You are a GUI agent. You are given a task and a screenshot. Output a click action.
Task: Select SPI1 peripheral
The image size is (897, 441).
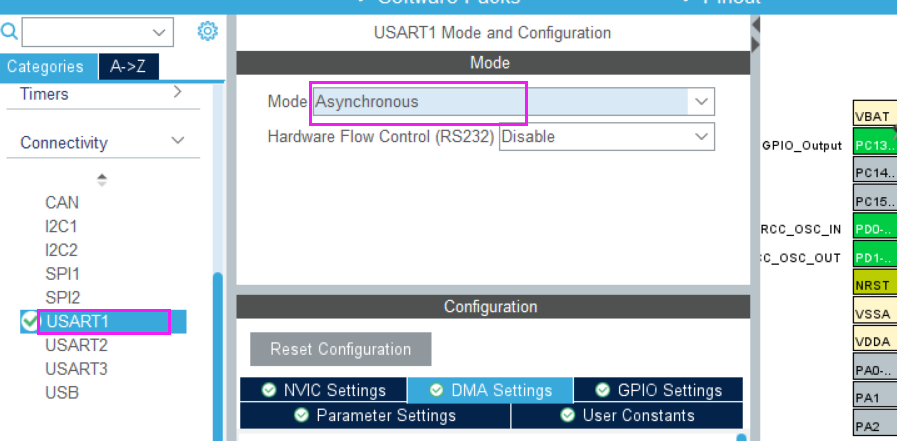62,274
